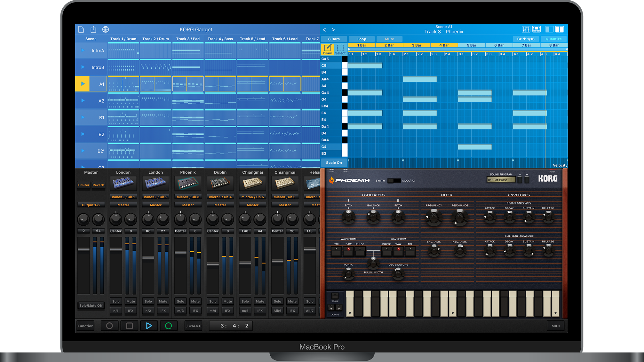
Task: Go to next track with right arrow
Action: pos(333,30)
